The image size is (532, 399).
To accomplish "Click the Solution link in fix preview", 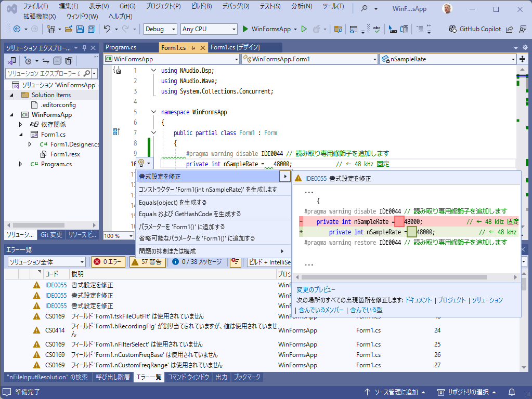I will coord(487,300).
